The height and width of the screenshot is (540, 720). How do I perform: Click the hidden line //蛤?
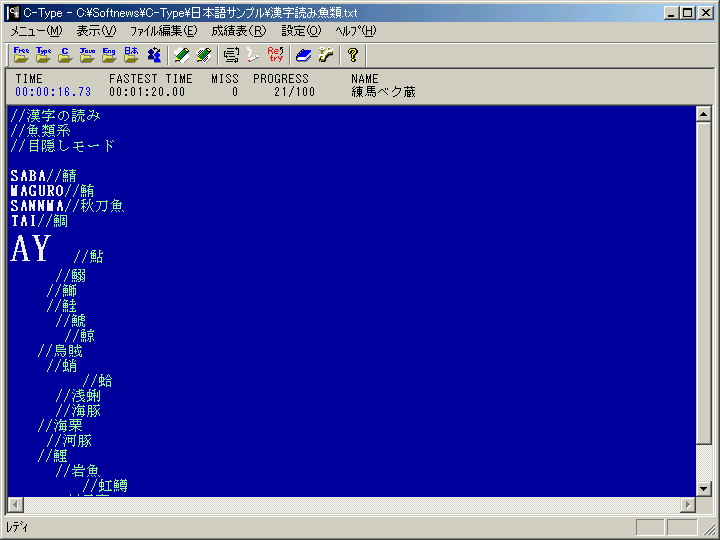98,381
